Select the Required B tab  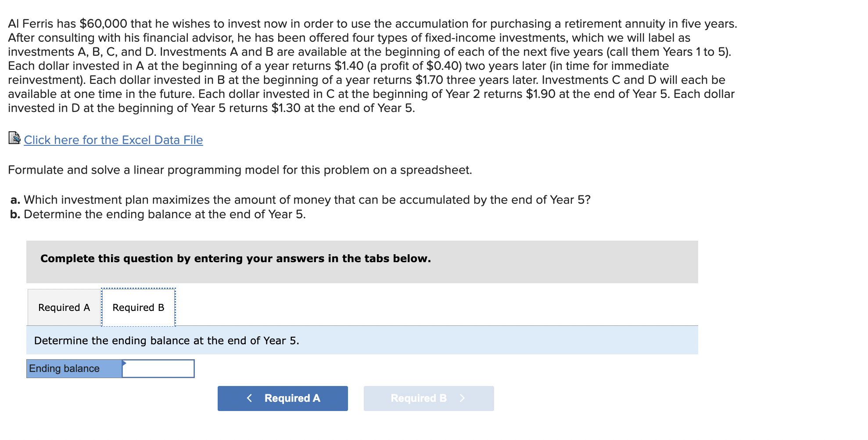pos(138,307)
